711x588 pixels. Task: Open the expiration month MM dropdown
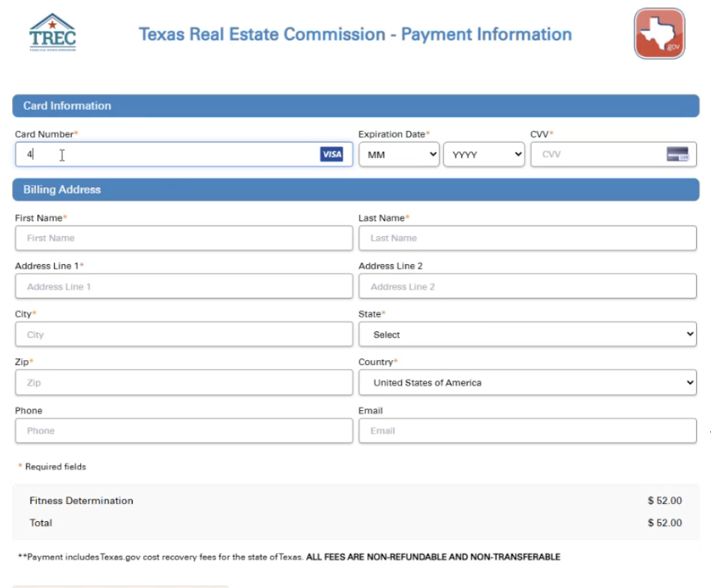coord(399,155)
